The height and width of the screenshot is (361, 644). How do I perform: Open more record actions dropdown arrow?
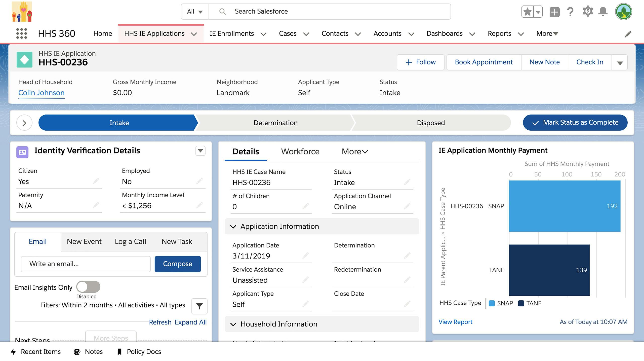coord(620,62)
